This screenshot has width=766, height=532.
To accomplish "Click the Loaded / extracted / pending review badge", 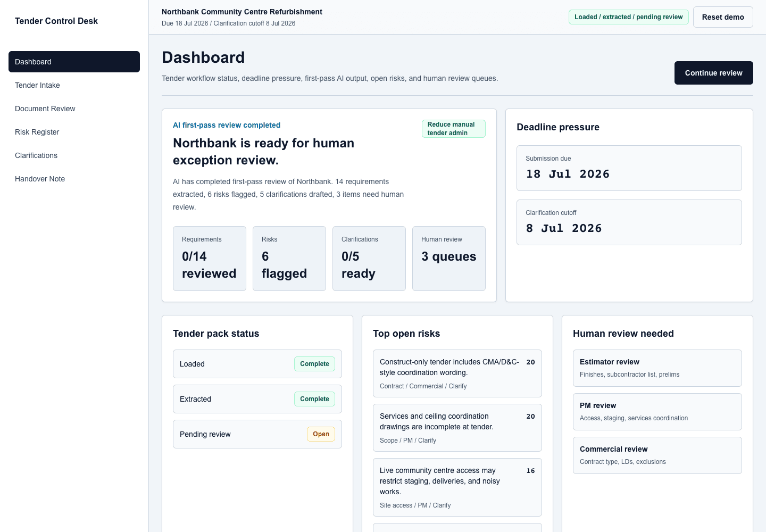I will pyautogui.click(x=628, y=17).
